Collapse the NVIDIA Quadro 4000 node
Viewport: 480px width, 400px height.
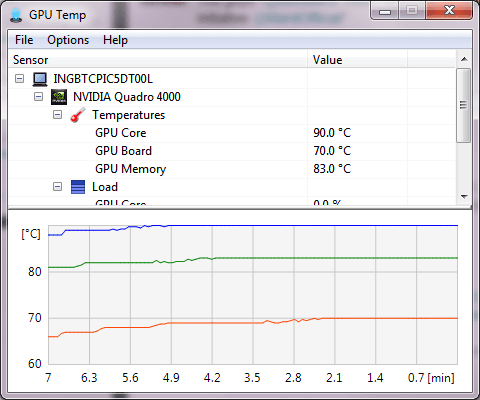(x=39, y=97)
